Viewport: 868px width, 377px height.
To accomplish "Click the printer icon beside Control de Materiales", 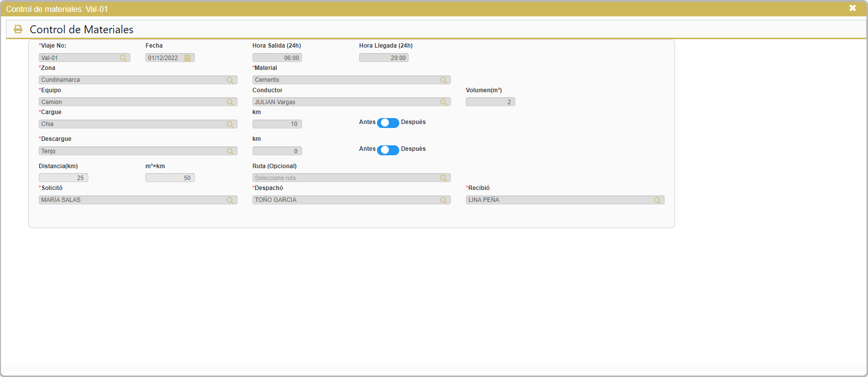I will click(x=18, y=29).
